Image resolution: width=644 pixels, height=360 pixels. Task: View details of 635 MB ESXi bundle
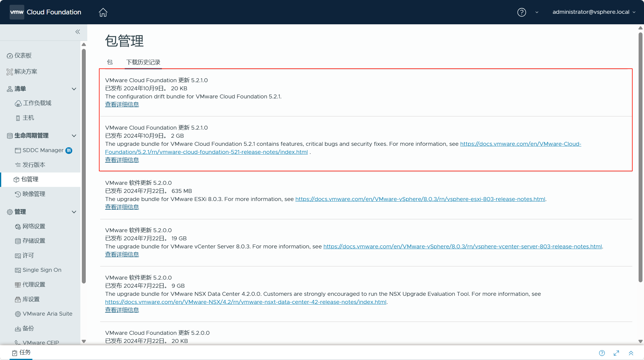click(x=122, y=207)
